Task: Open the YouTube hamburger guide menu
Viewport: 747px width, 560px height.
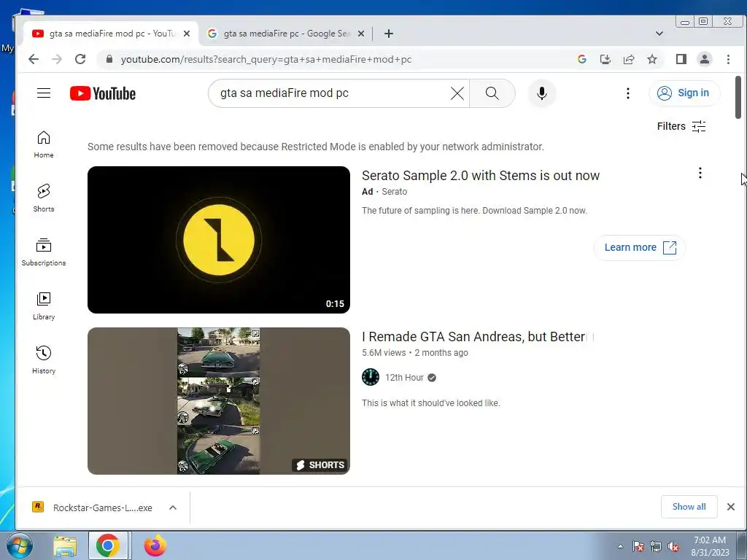Action: pyautogui.click(x=44, y=93)
